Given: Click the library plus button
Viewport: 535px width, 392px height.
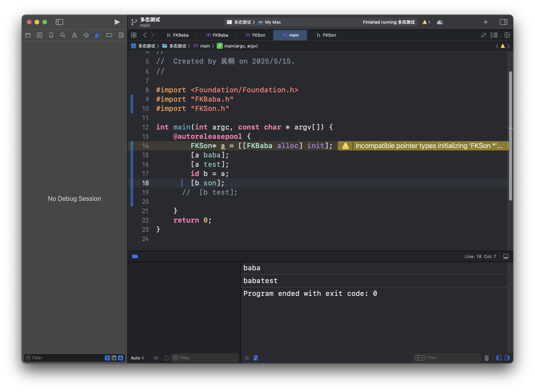Looking at the screenshot, I should coord(485,22).
